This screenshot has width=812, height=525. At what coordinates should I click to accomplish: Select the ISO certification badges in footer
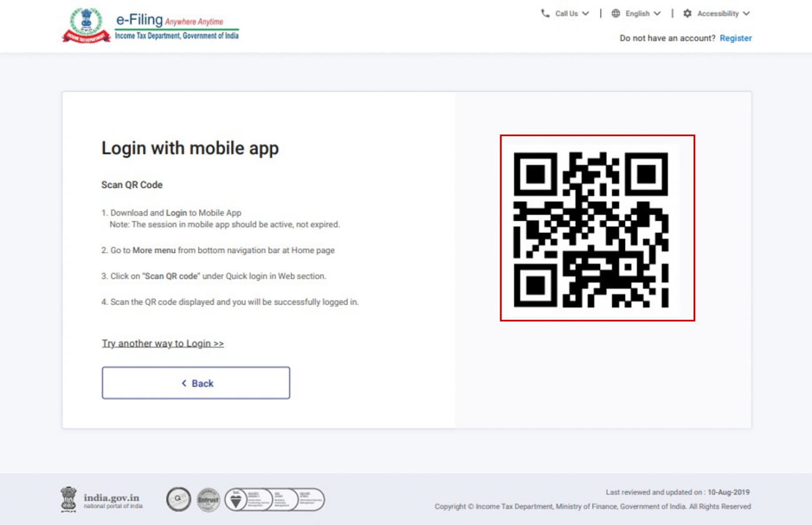pos(275,499)
